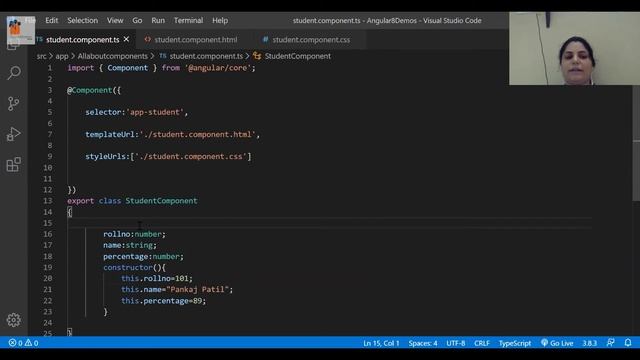Open the Go menu

(137, 20)
